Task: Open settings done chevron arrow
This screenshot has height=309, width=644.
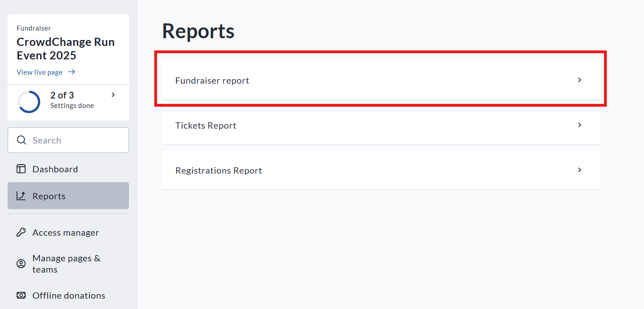Action: click(x=113, y=95)
